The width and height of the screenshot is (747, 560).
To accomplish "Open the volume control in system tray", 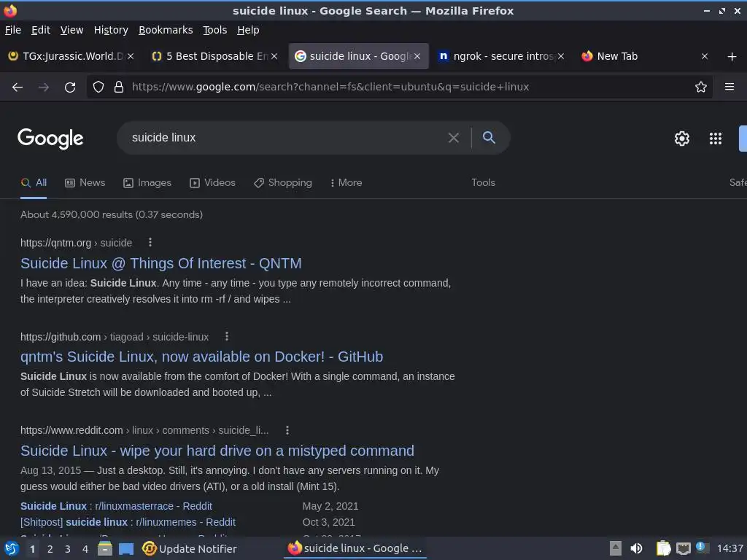I will (x=636, y=548).
